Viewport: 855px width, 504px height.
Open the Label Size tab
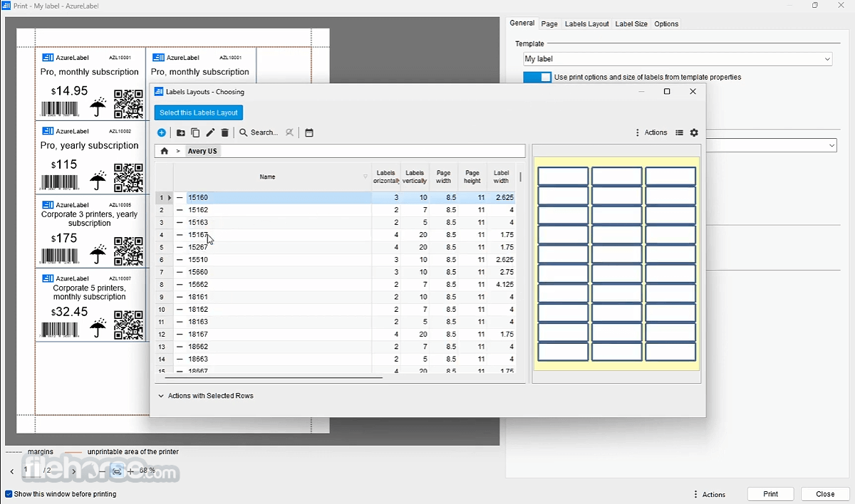pyautogui.click(x=631, y=23)
